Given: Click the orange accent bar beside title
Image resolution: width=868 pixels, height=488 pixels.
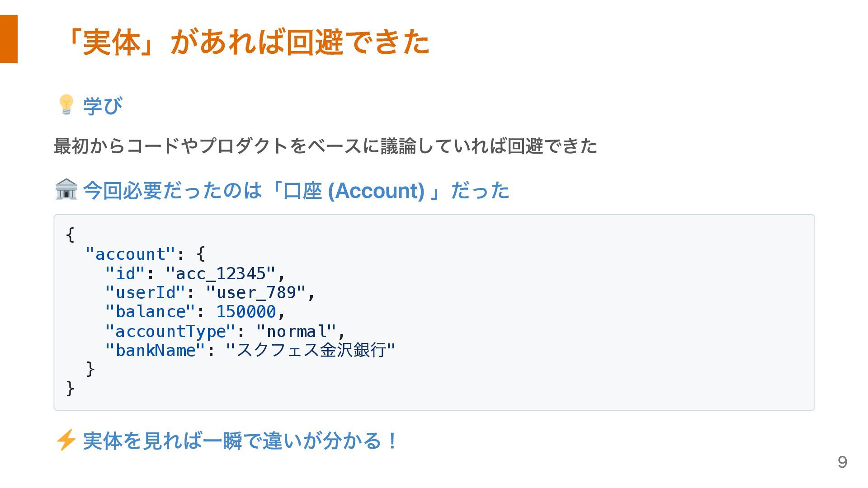Looking at the screenshot, I should (x=9, y=39).
